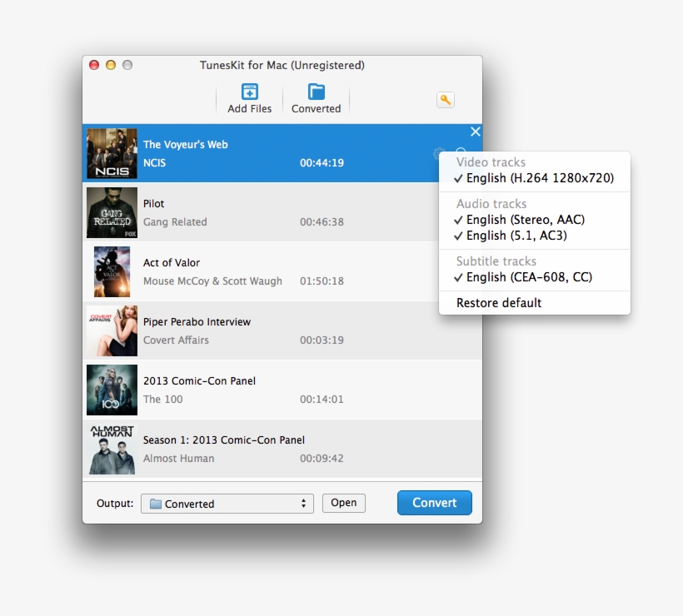
Task: Select the 2013 Comic-Con Panel title of The 100
Action: tap(200, 381)
